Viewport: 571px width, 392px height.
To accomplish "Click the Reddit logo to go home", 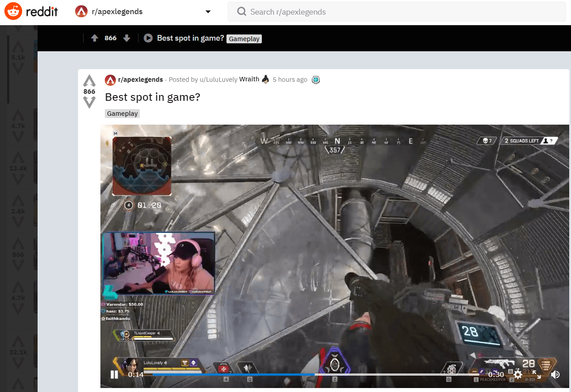I will tap(31, 12).
